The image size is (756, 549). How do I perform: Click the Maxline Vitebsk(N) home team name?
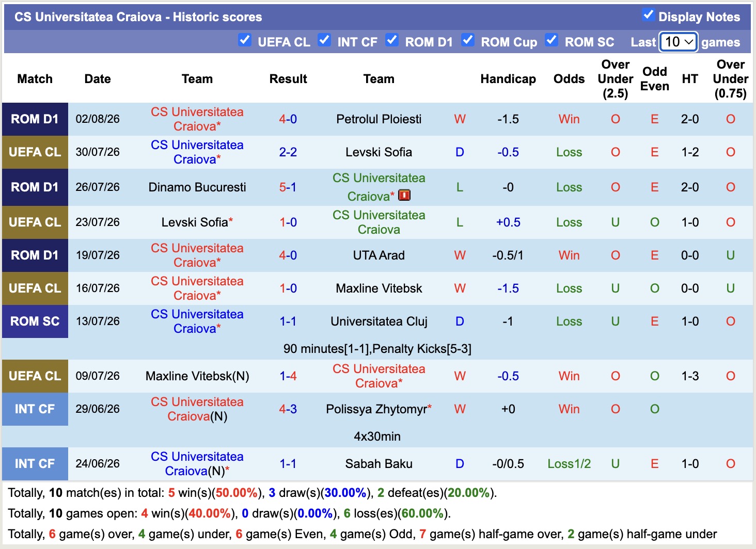pyautogui.click(x=197, y=376)
